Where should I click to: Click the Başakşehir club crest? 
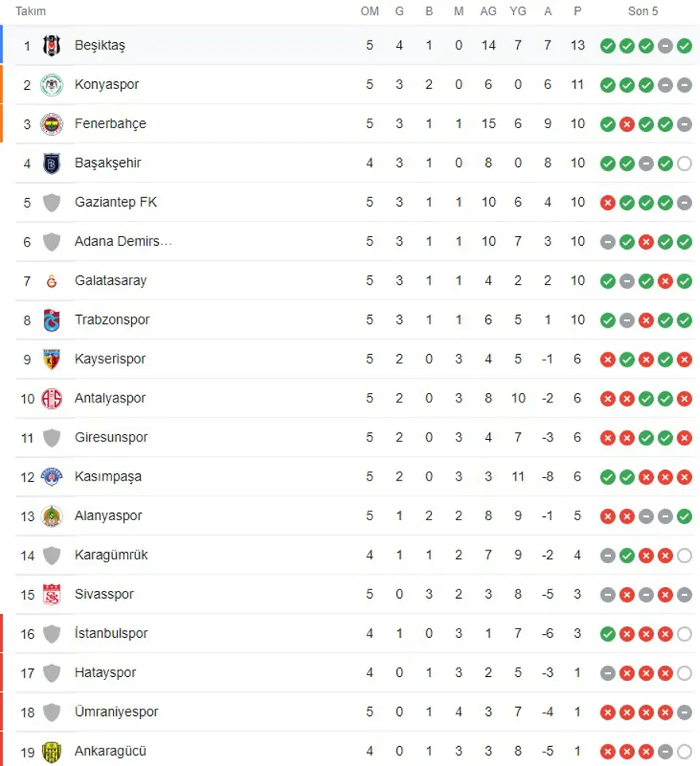click(x=52, y=163)
